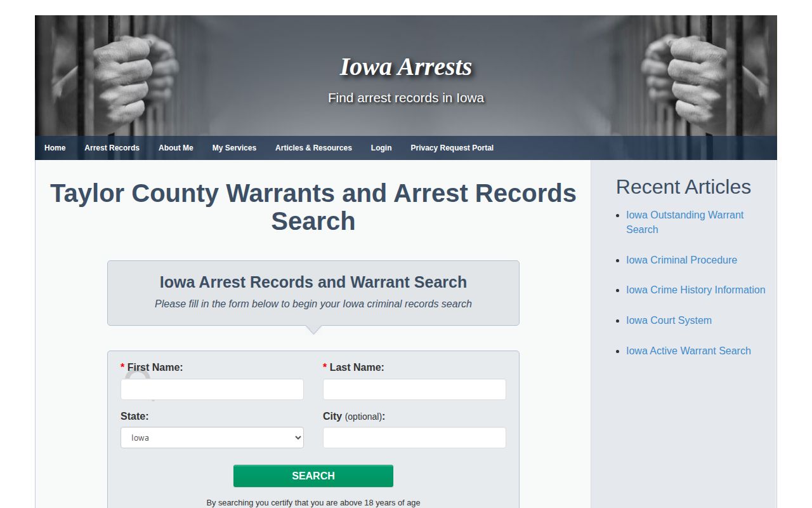Click the Recent Articles sidebar heading
The height and width of the screenshot is (508, 812).
(x=683, y=187)
